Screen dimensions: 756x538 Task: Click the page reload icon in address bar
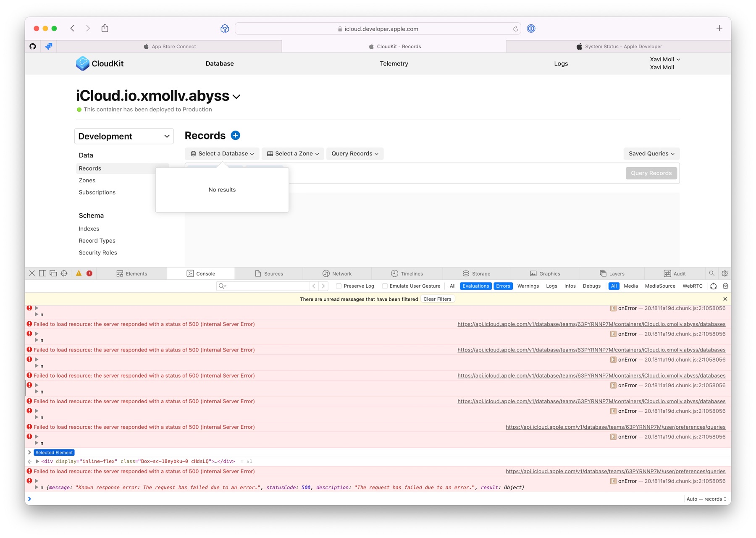point(515,29)
